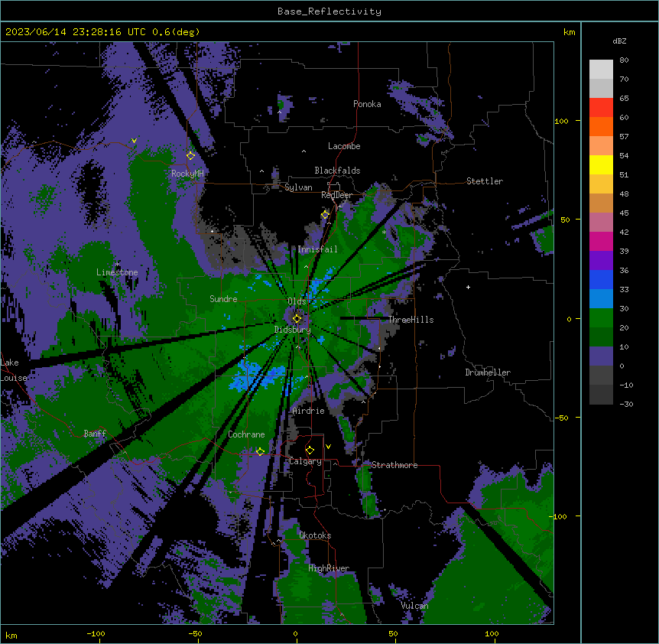Image resolution: width=659 pixels, height=644 pixels.
Task: Click the Didsbury city label
Action: point(293,330)
